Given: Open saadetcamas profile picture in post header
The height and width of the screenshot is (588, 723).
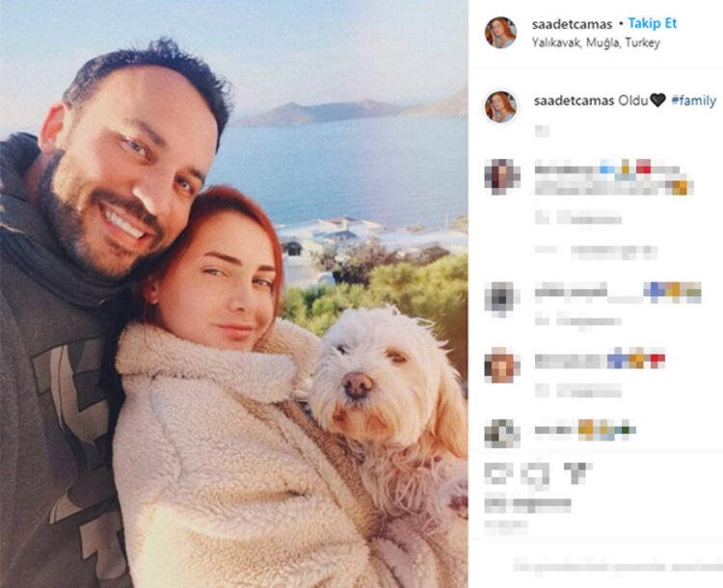Looking at the screenshot, I should coord(500,32).
